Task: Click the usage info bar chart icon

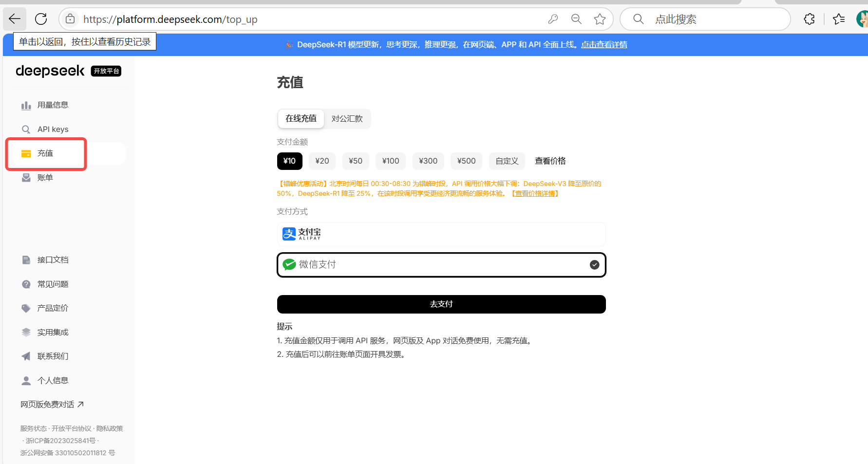Action: coord(26,105)
